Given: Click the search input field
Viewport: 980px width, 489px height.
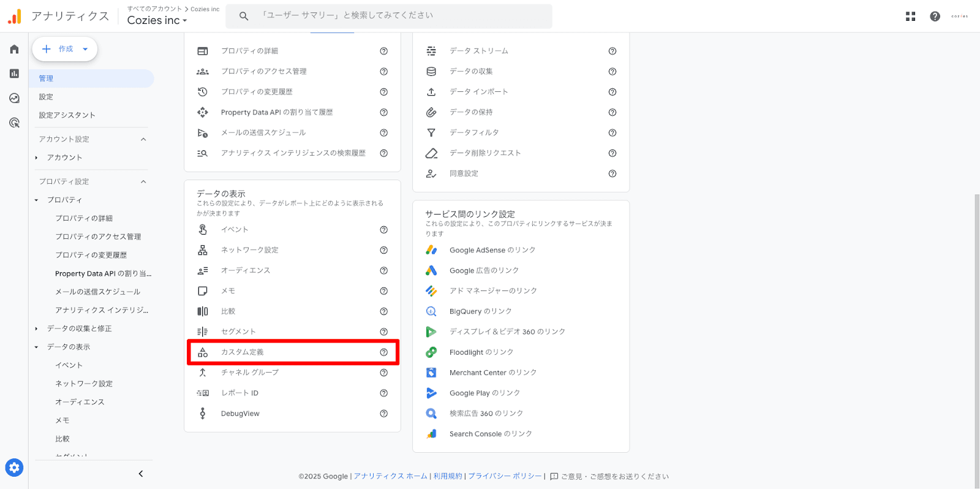Looking at the screenshot, I should pyautogui.click(x=389, y=17).
